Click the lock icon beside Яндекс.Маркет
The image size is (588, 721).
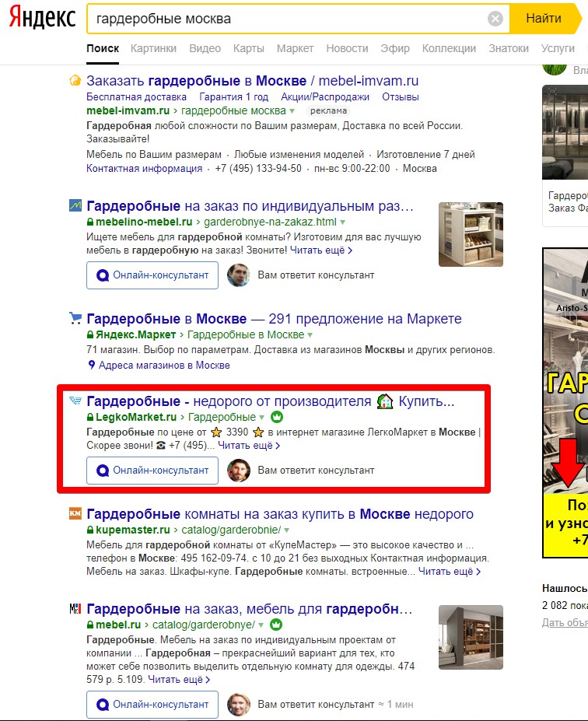(90, 334)
